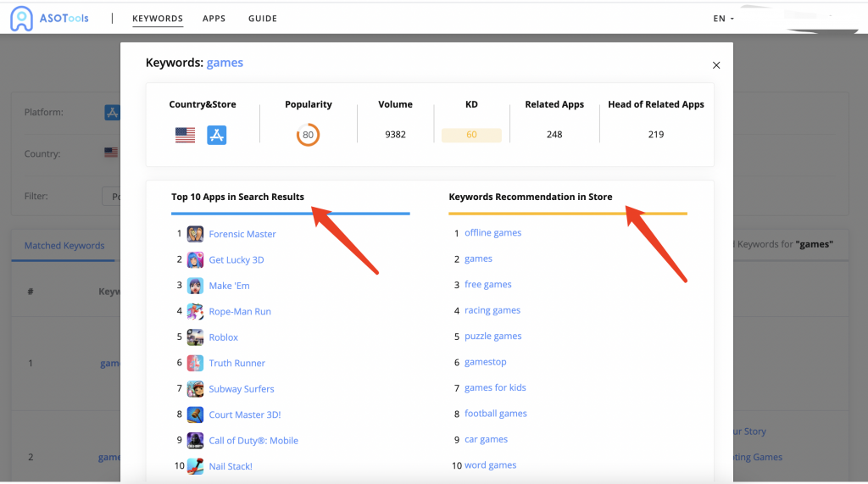Click the Get Lucky 3D app icon

195,260
